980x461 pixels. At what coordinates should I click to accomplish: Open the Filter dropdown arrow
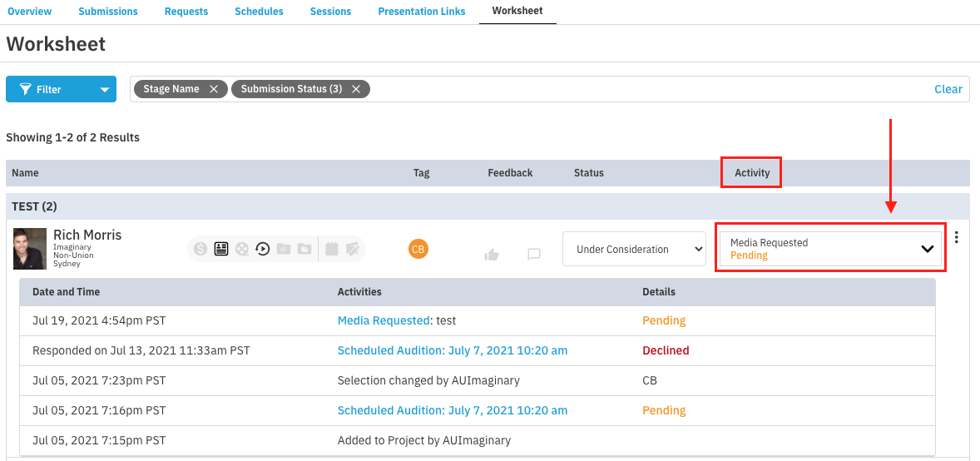click(104, 90)
